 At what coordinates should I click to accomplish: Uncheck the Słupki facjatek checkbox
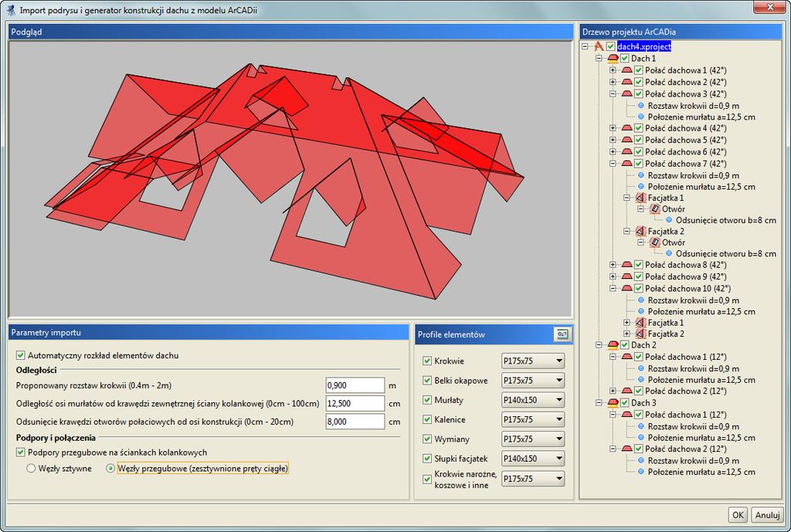coord(427,459)
